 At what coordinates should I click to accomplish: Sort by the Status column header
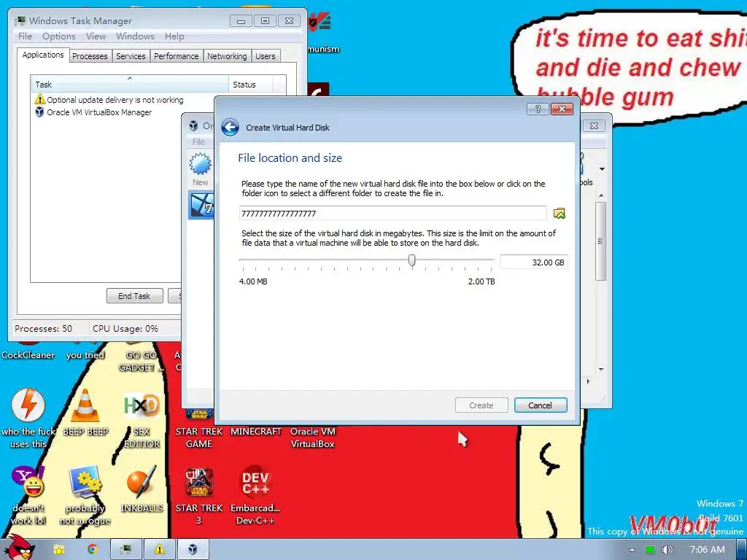251,85
